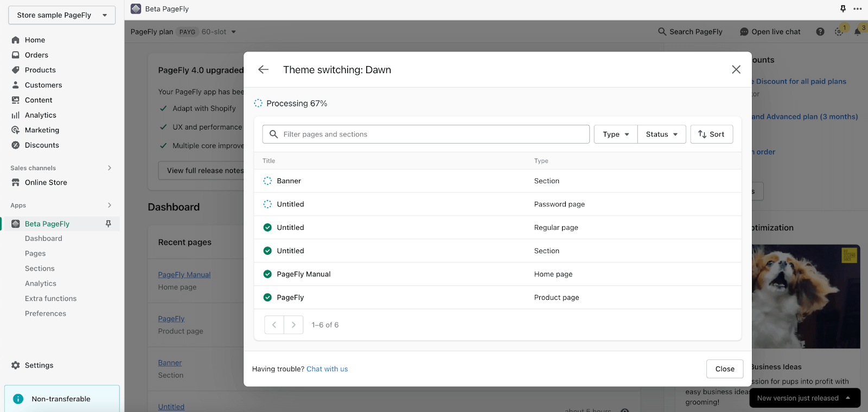
Task: Open Preferences submenu item
Action: tap(46, 313)
